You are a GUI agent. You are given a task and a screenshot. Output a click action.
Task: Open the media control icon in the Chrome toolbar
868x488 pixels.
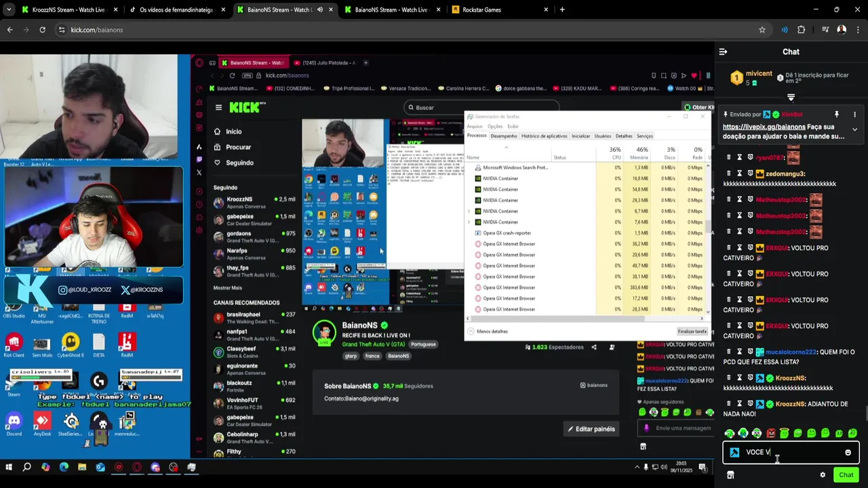tap(825, 30)
